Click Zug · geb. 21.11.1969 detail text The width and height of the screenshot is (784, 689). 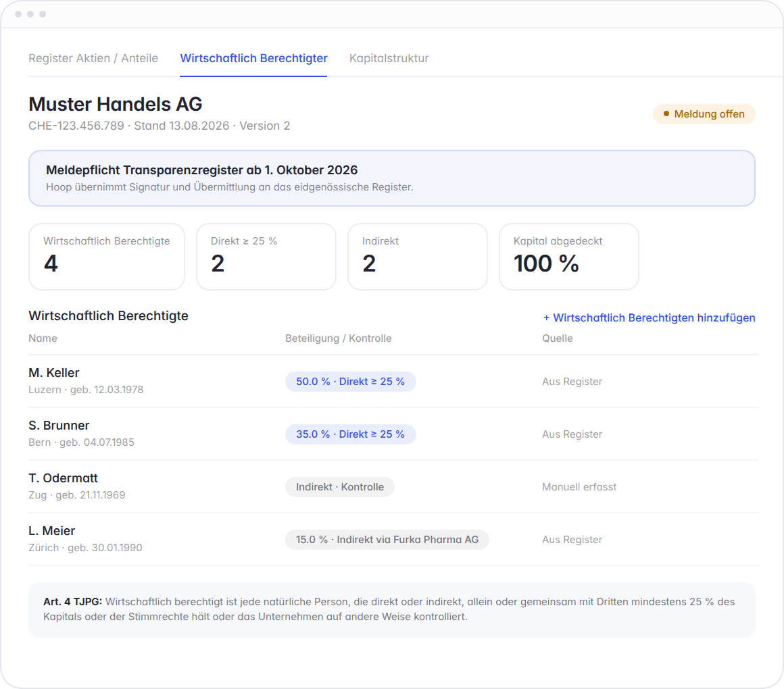pos(77,495)
